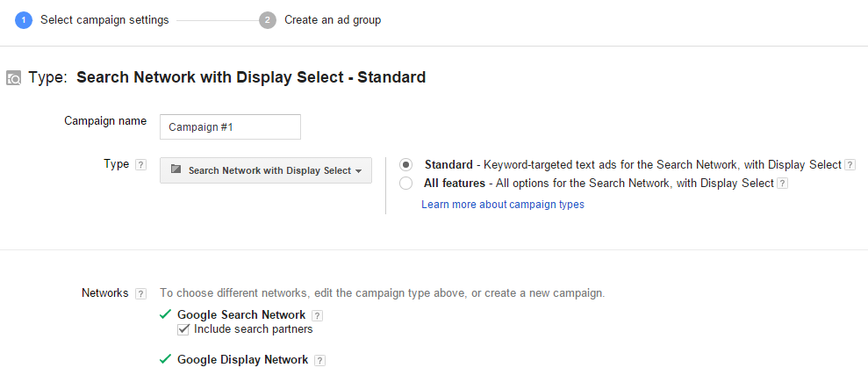This screenshot has width=868, height=375.
Task: Click the Campaign name label
Action: (x=105, y=120)
